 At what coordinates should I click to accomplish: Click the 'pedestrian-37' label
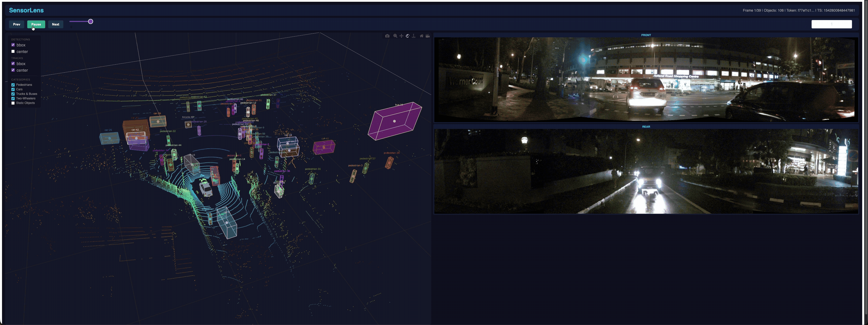pos(268,95)
